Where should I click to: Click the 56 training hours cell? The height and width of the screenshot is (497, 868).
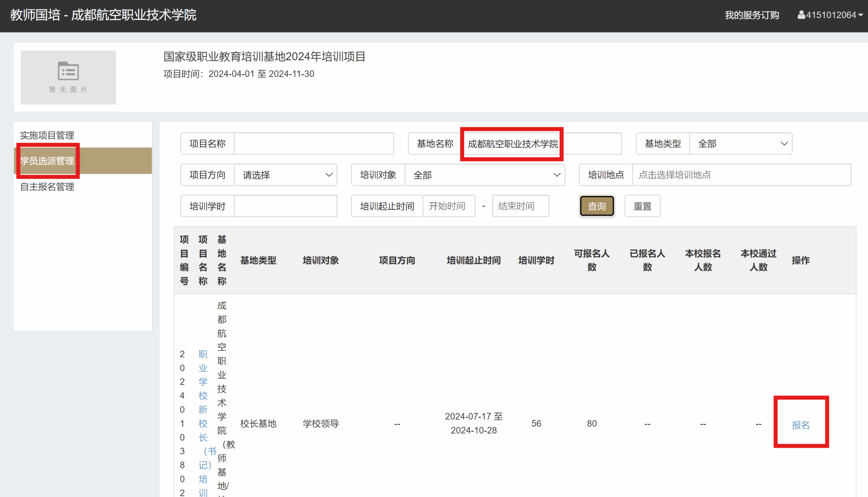[x=536, y=424]
